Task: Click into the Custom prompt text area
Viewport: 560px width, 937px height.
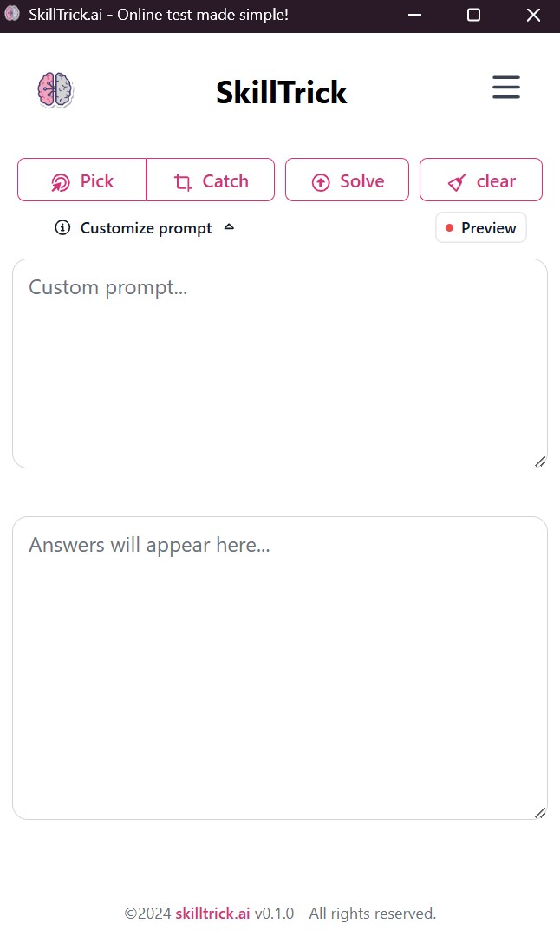Action: pos(279,363)
